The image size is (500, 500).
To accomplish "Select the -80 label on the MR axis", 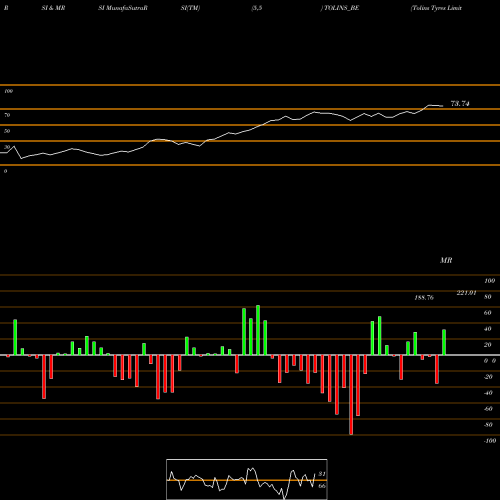I will pos(488,425).
